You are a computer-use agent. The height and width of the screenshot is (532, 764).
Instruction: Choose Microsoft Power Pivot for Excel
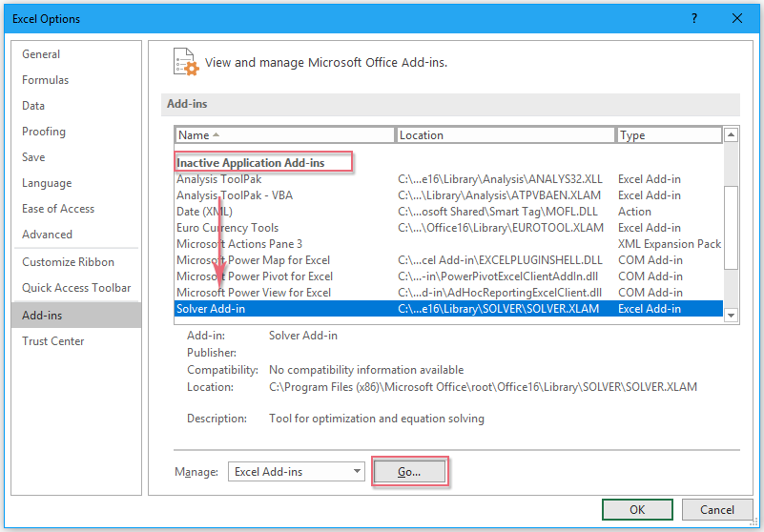point(254,276)
